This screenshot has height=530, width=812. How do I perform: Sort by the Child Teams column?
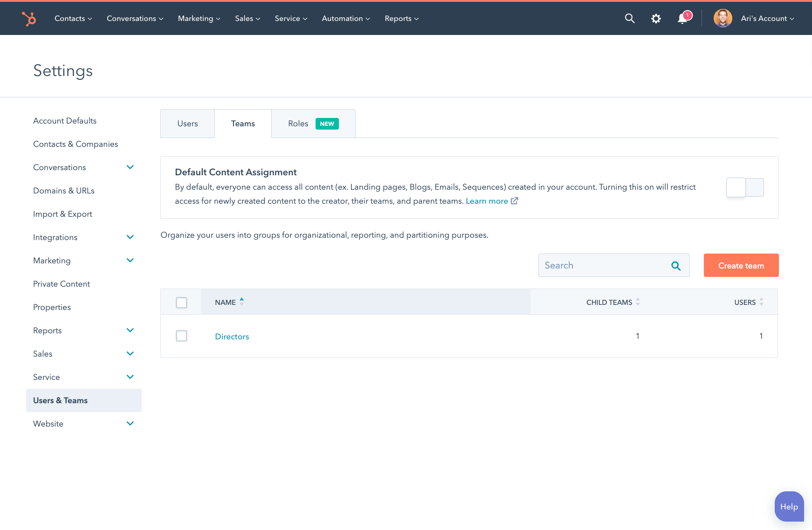(638, 302)
